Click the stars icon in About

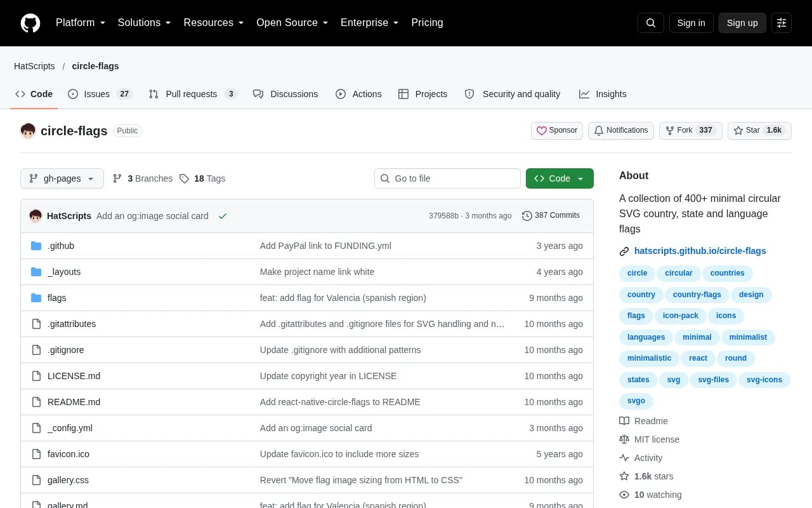click(x=624, y=476)
